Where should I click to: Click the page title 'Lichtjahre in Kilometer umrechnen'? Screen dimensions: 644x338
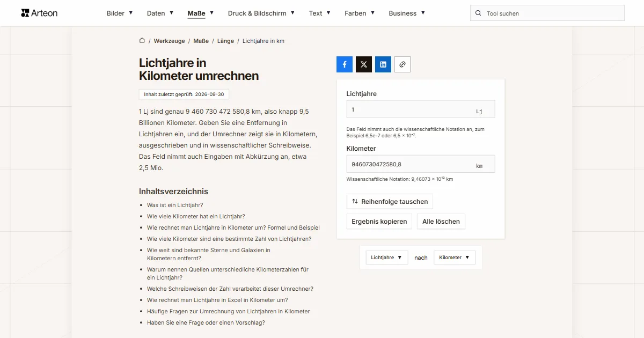[x=199, y=70]
